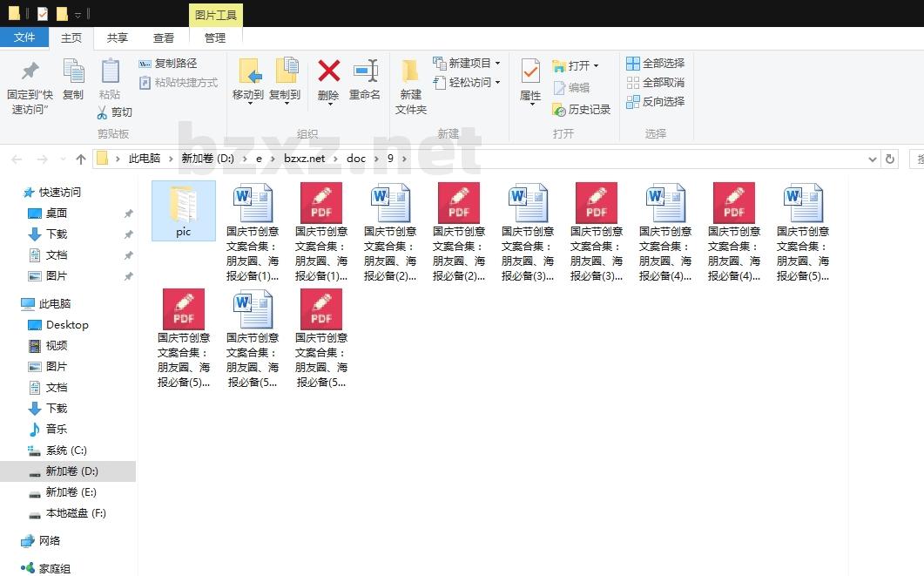924x576 pixels.
Task: Click the Cut (剪切) scissors icon
Action: [x=102, y=112]
